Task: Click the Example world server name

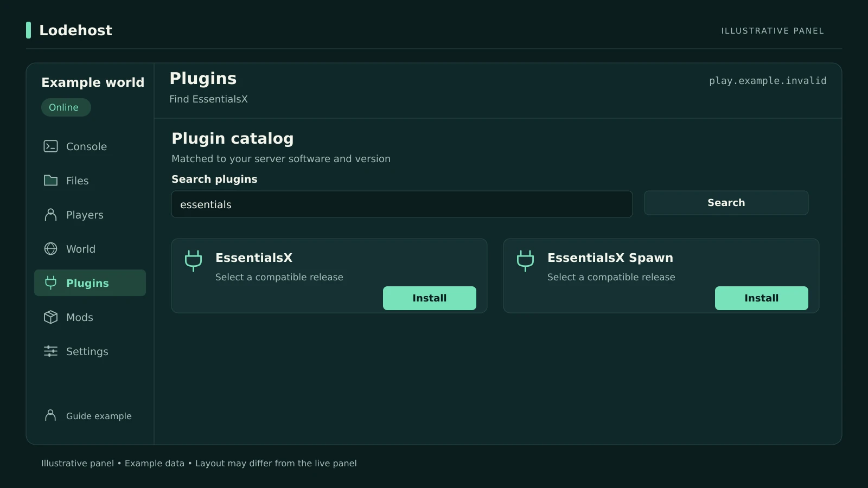Action: click(93, 82)
